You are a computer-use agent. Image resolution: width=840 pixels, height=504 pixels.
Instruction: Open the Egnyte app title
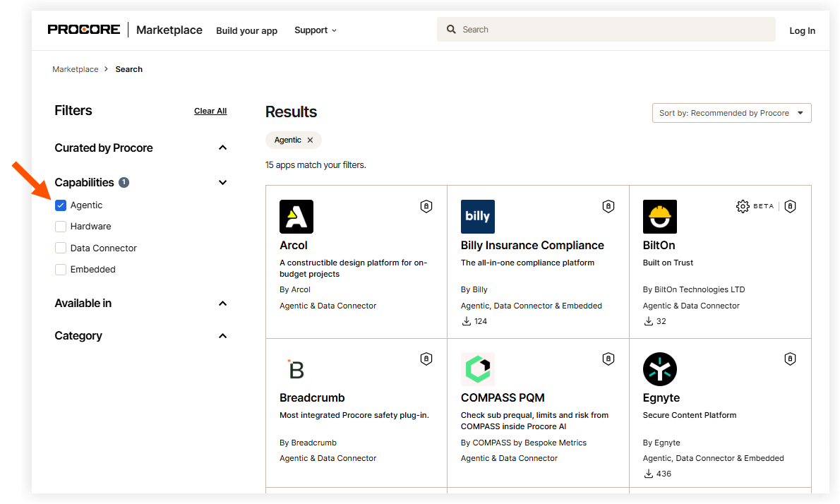(x=661, y=398)
